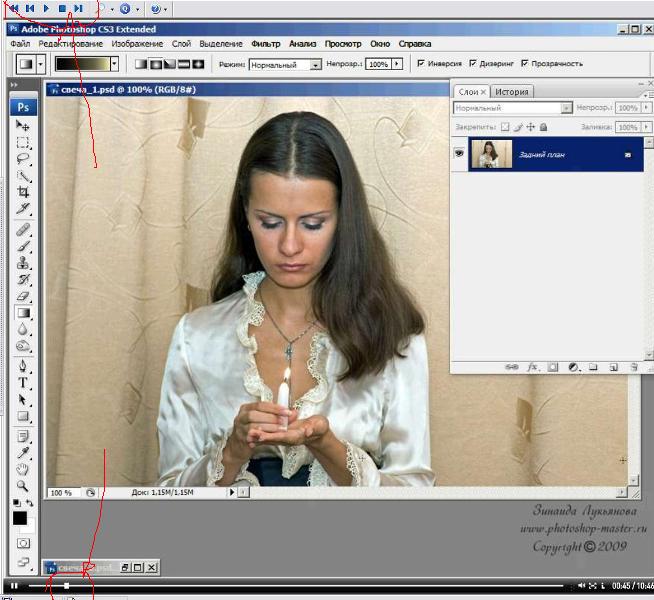Select the Blur tool
654x600 pixels.
click(23, 329)
